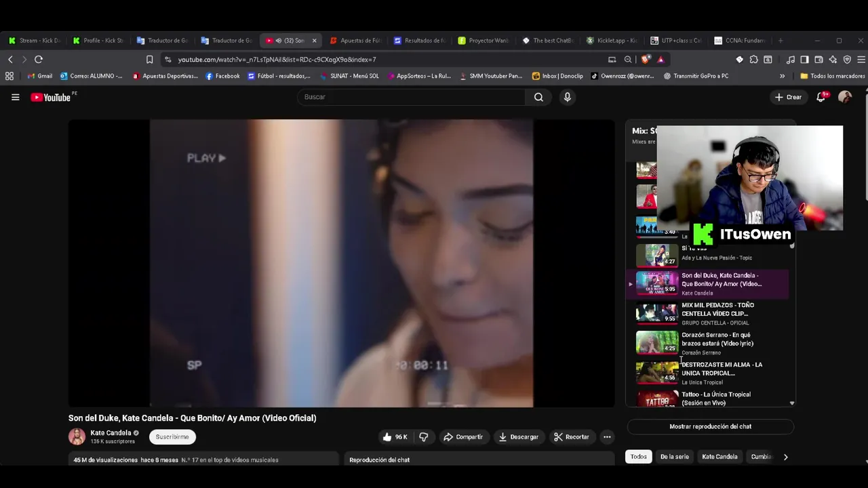Open the Todos los marcadores folder

[x=832, y=76]
